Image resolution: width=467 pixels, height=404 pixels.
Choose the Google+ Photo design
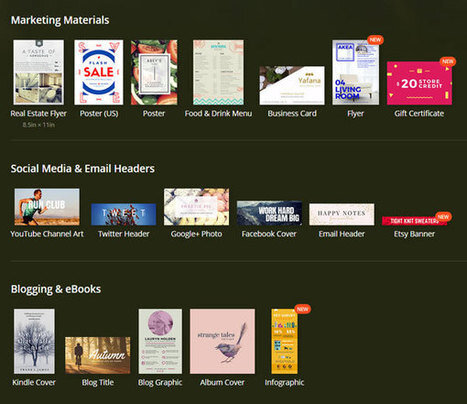coord(197,207)
